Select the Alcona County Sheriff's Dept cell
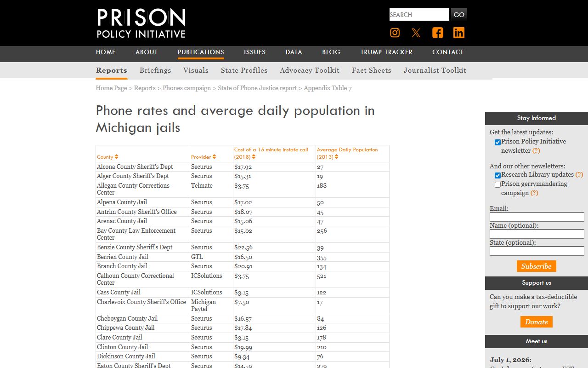 point(143,167)
